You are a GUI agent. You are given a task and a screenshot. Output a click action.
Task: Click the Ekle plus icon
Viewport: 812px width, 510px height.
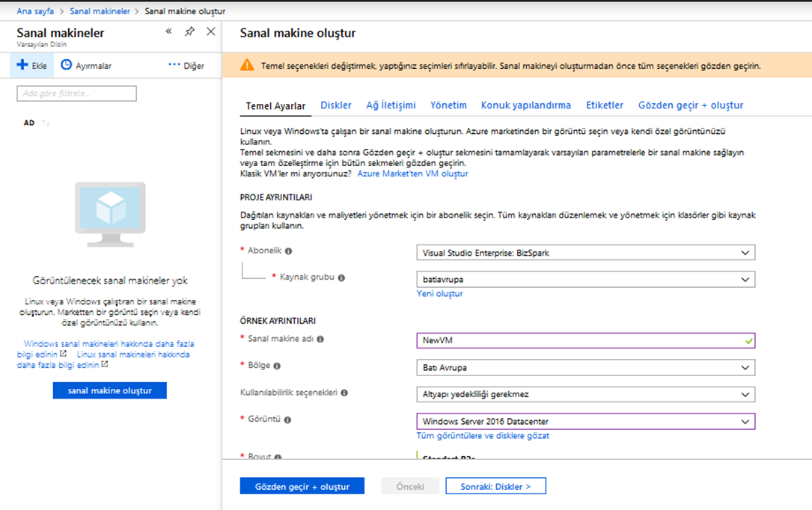coord(22,64)
